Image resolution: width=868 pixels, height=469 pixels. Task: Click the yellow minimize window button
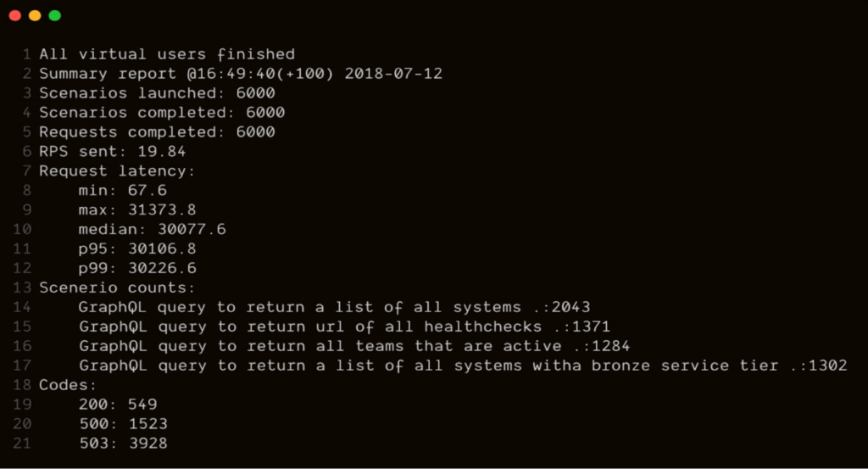(x=35, y=15)
